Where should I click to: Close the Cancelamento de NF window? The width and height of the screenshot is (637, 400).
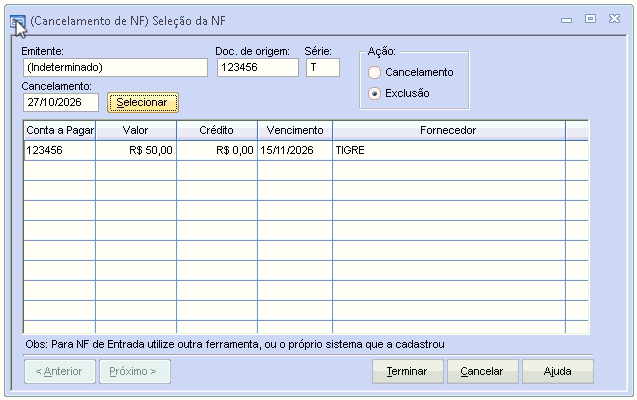click(614, 19)
